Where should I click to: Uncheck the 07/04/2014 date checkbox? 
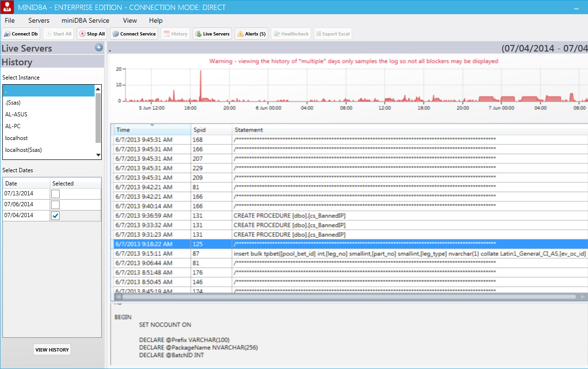(55, 216)
